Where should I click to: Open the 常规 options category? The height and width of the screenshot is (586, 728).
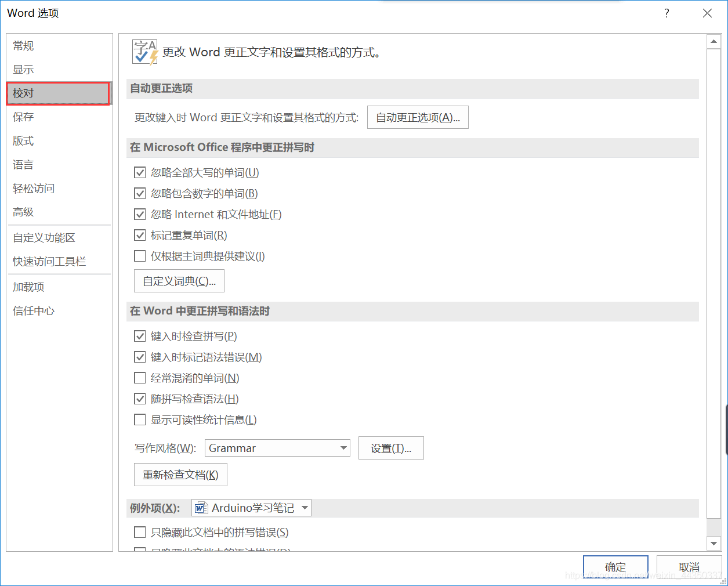(59, 46)
